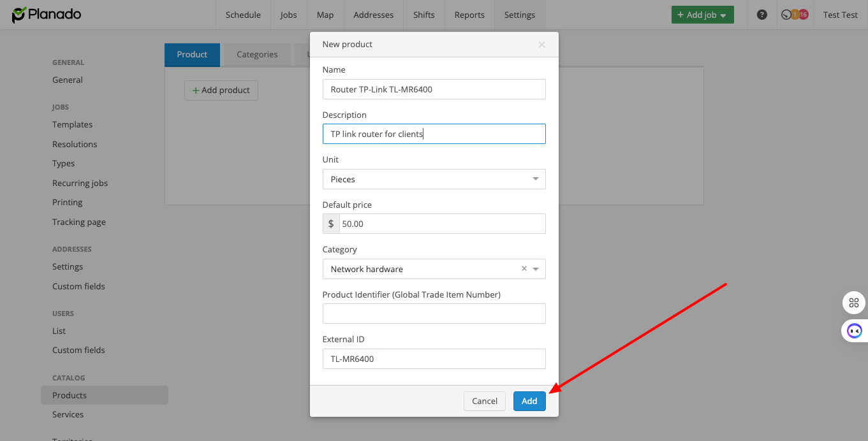Go to the Jobs menu item
868x441 pixels.
288,15
